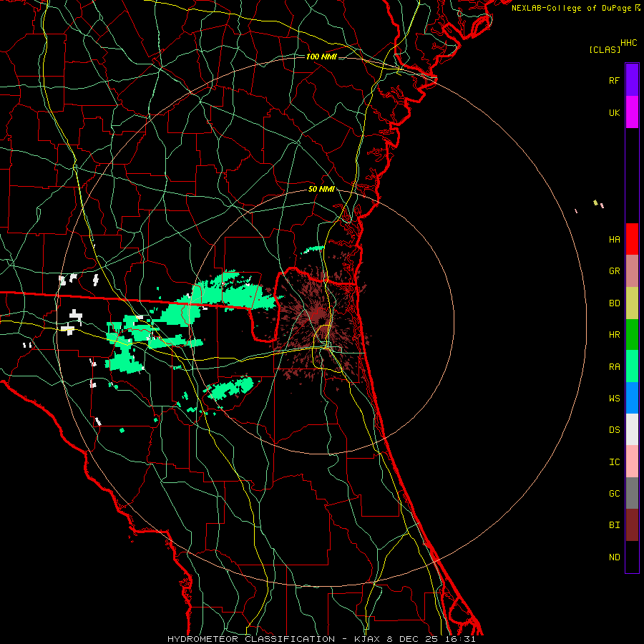
Task: Click the HR legend label
Action: click(614, 335)
